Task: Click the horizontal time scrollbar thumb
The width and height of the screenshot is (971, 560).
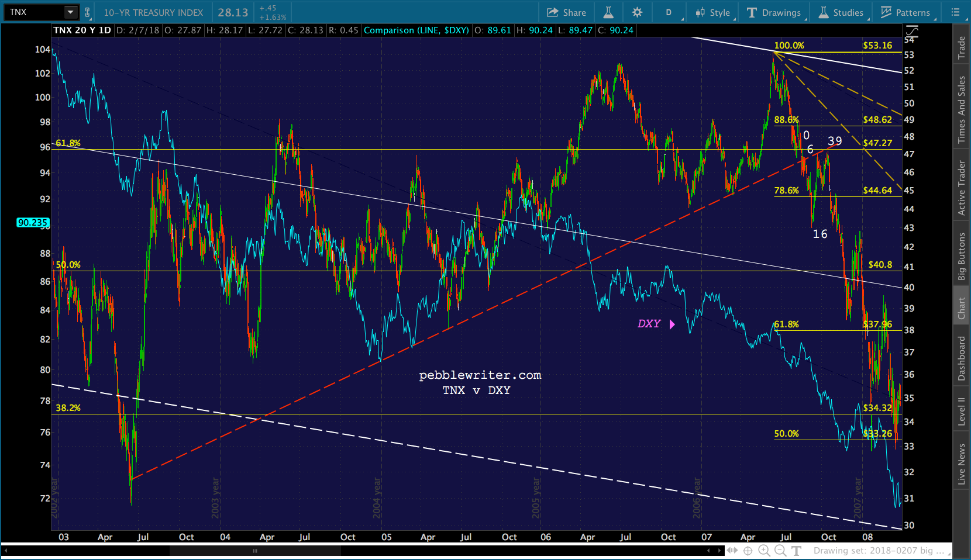Action: 255,551
